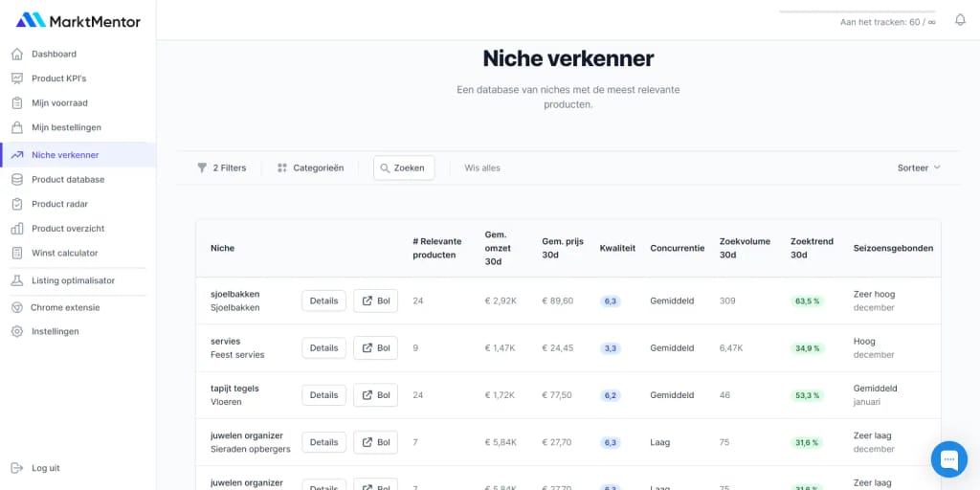Click the Kwaliteit column header
The image size is (980, 490).
click(x=617, y=248)
